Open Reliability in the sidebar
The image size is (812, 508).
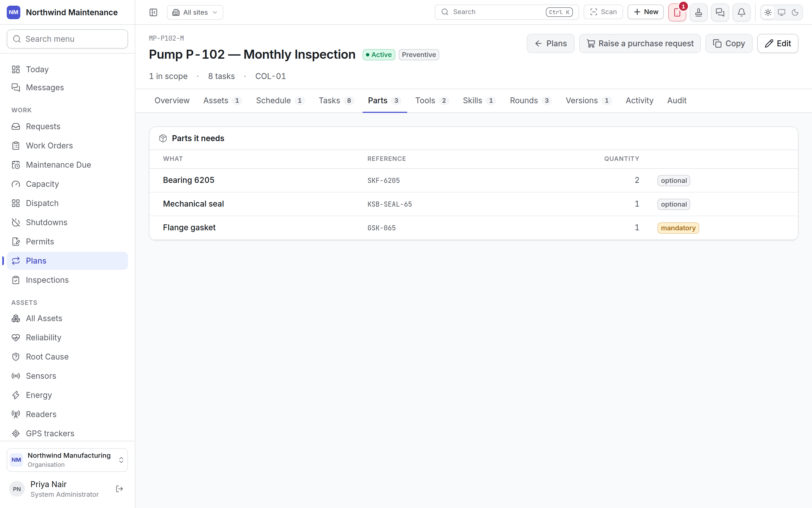(67, 337)
